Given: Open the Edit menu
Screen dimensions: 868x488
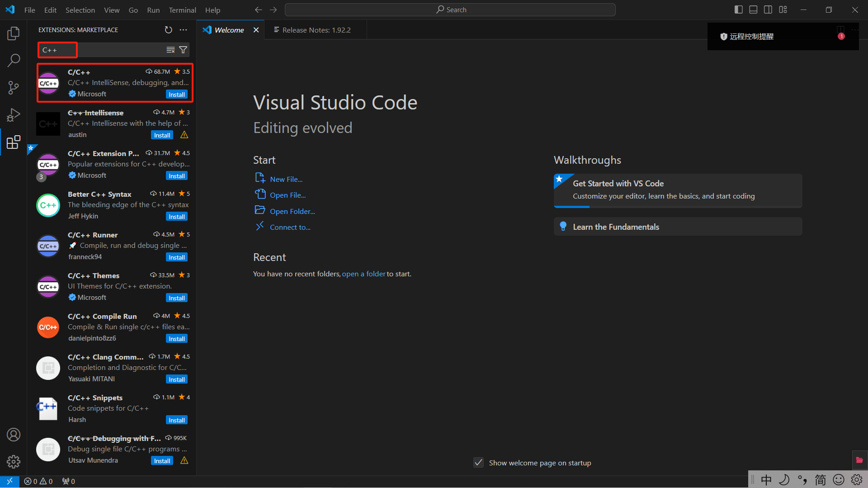Looking at the screenshot, I should (x=50, y=10).
